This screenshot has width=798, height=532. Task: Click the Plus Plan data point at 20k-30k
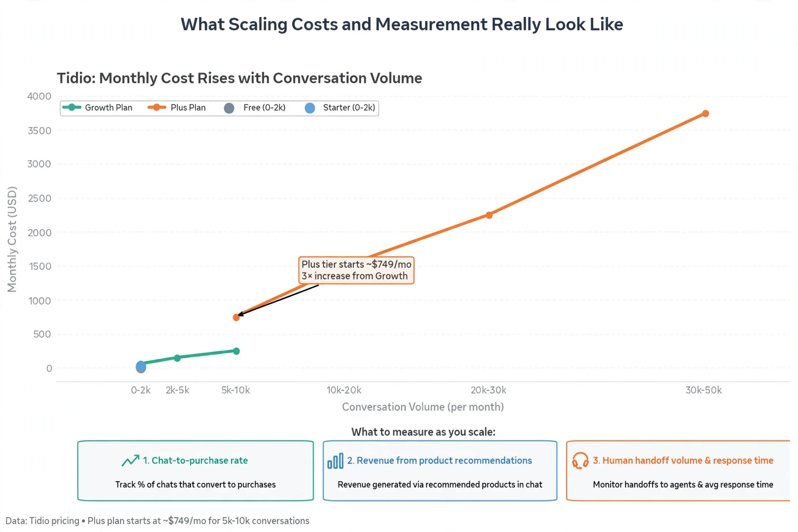pos(489,215)
